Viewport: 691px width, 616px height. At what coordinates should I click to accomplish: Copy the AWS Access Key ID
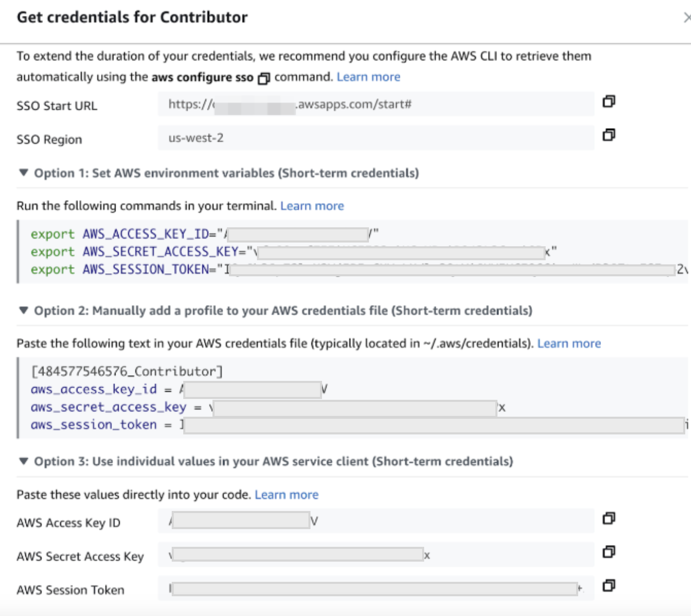(609, 518)
